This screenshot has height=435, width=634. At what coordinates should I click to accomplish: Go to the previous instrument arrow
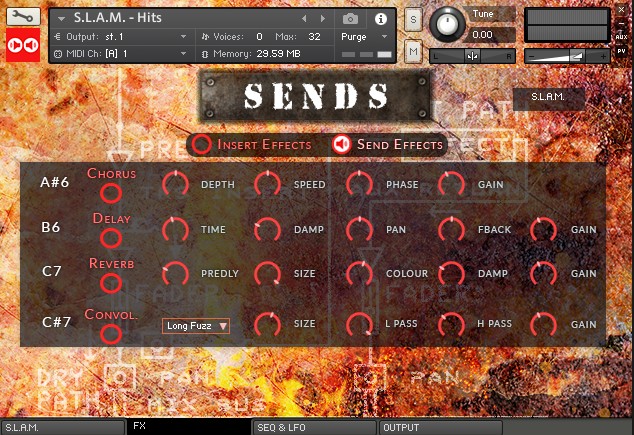(304, 19)
